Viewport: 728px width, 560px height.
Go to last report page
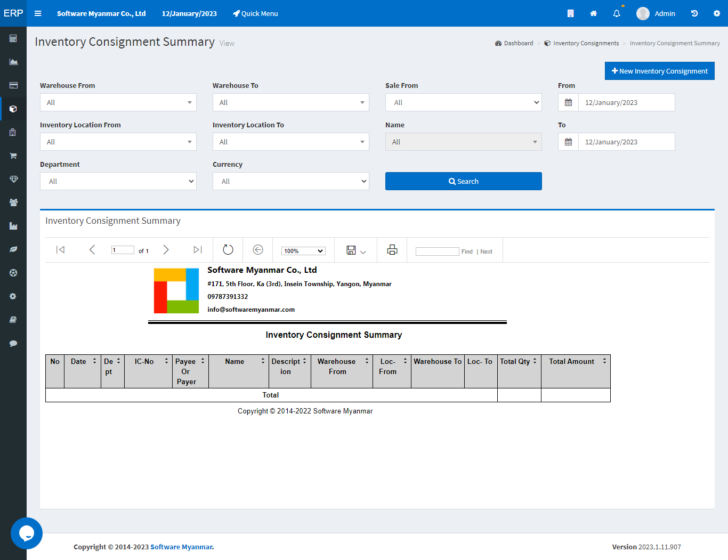[x=198, y=250]
